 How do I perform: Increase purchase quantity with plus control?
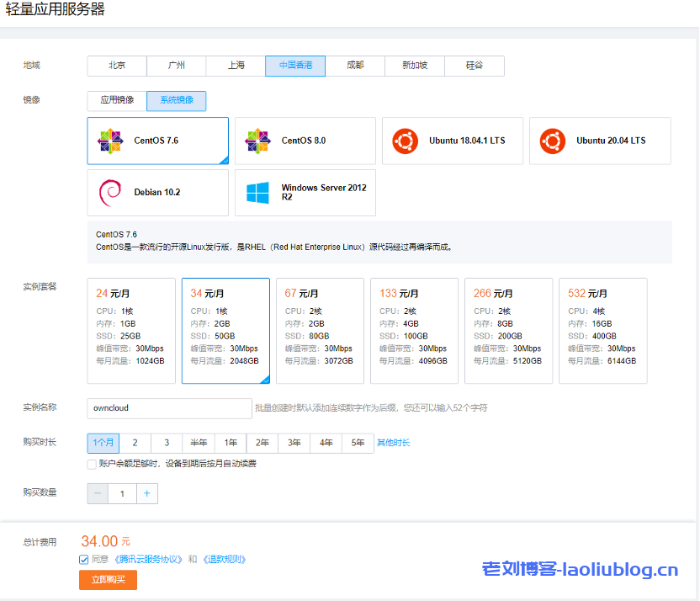pyautogui.click(x=147, y=493)
